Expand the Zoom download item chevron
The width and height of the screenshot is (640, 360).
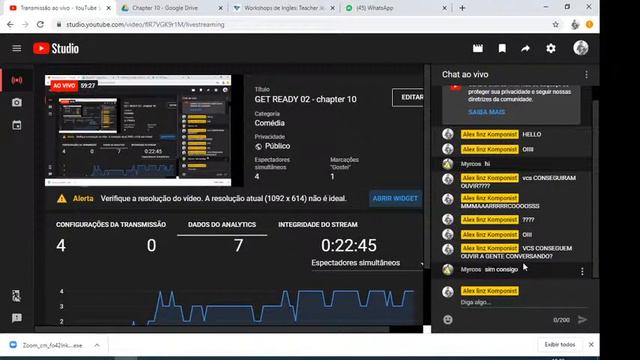click(x=97, y=345)
